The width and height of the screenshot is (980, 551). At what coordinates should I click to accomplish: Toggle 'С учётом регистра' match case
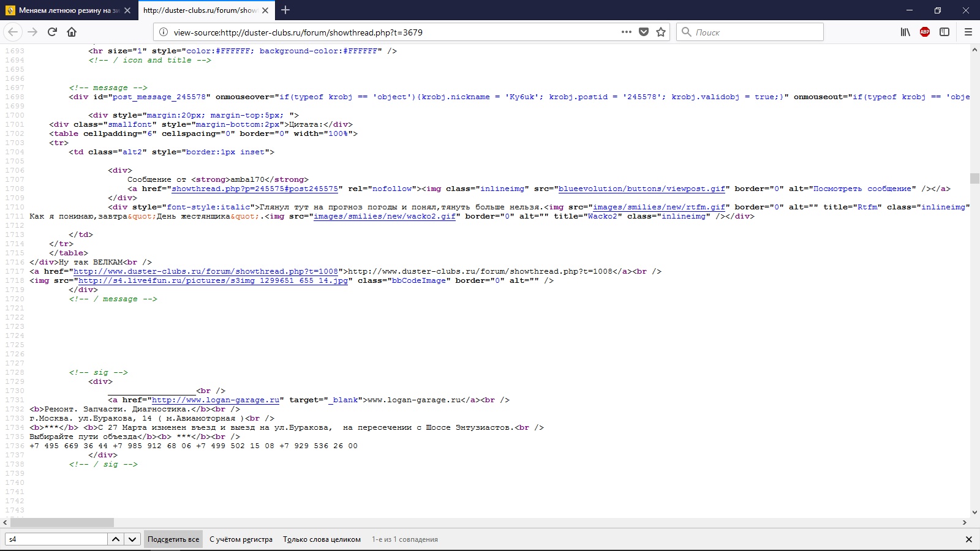[x=241, y=539]
